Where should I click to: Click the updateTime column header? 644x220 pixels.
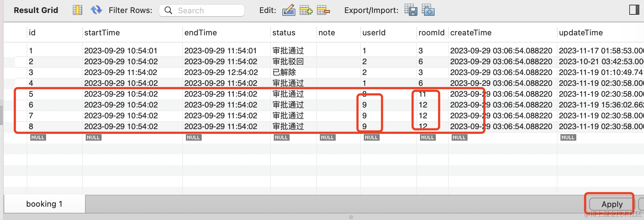pyautogui.click(x=581, y=33)
